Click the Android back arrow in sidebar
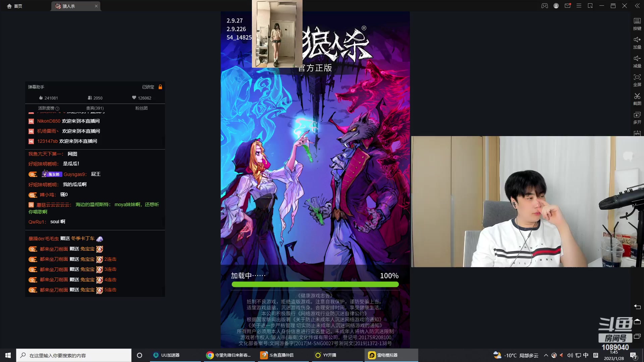This screenshot has width=644, height=362. click(637, 307)
